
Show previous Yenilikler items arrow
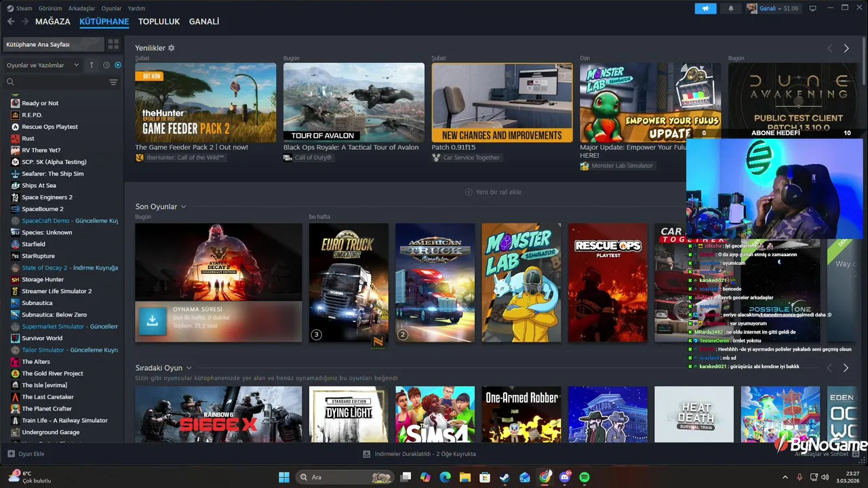829,48
